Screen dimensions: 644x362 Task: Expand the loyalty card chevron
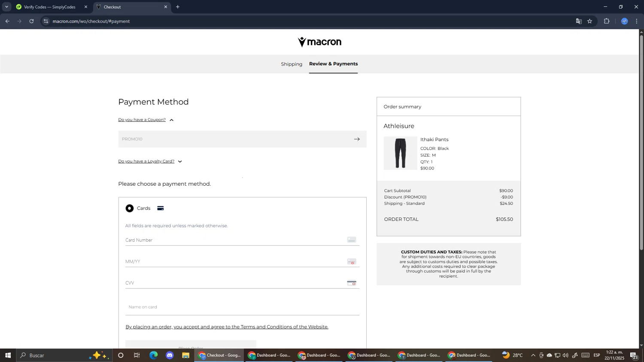point(180,162)
